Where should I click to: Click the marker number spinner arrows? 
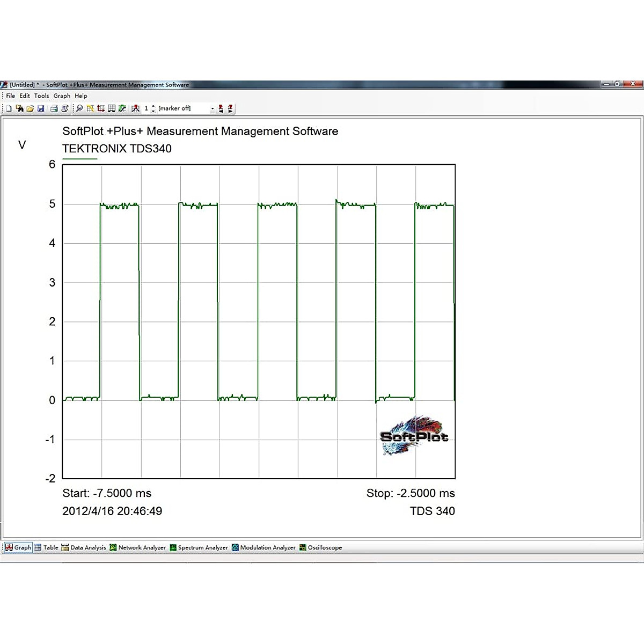(x=153, y=108)
